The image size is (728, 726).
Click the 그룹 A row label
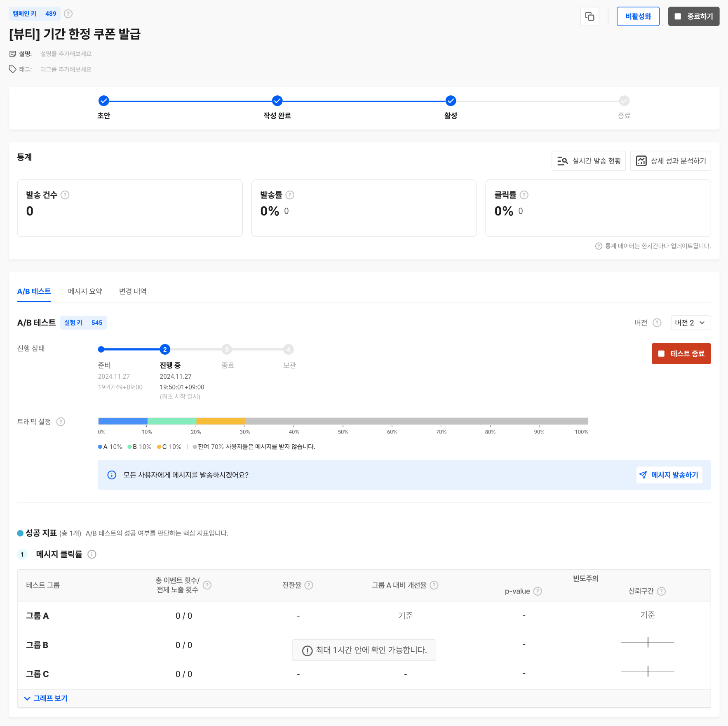point(38,616)
